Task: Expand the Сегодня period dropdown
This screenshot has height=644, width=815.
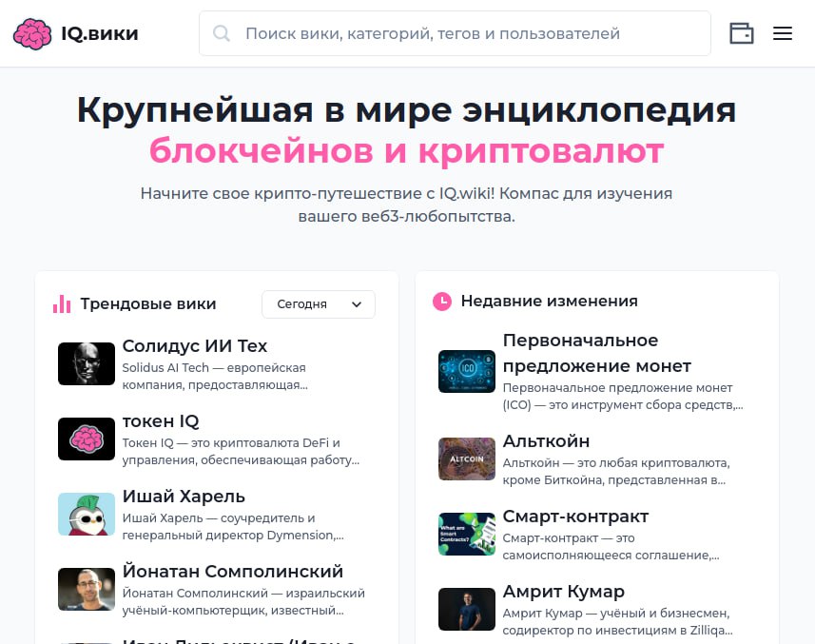Action: [318, 304]
